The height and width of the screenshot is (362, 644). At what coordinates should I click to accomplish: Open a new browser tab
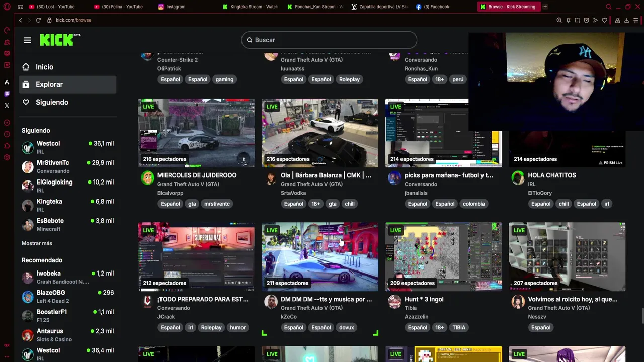tap(545, 7)
